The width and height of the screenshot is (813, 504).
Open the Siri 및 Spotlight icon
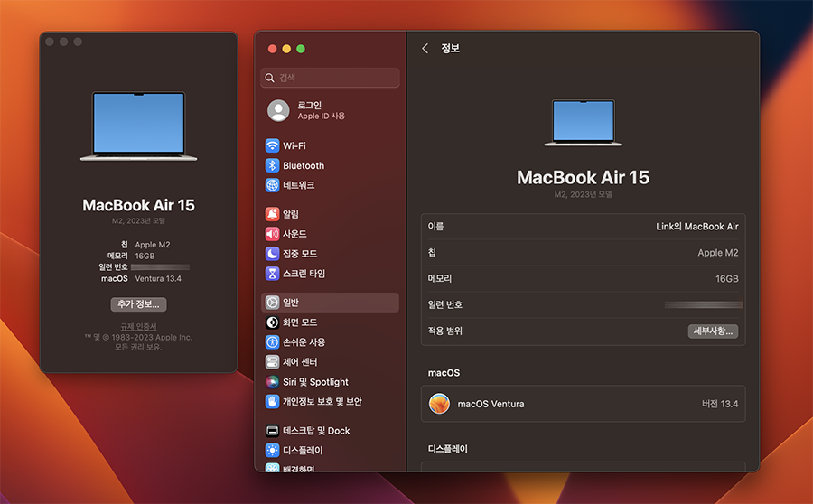pyautogui.click(x=272, y=382)
